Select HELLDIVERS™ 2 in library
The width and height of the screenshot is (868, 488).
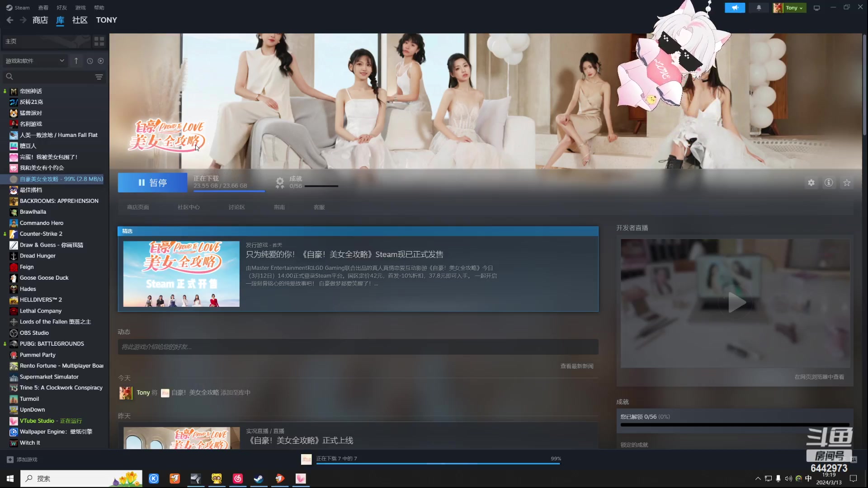(x=41, y=300)
